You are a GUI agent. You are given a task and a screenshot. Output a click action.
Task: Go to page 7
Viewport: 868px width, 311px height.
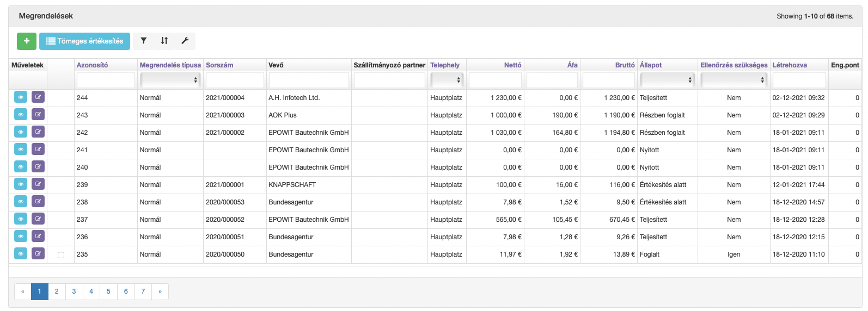pyautogui.click(x=143, y=291)
